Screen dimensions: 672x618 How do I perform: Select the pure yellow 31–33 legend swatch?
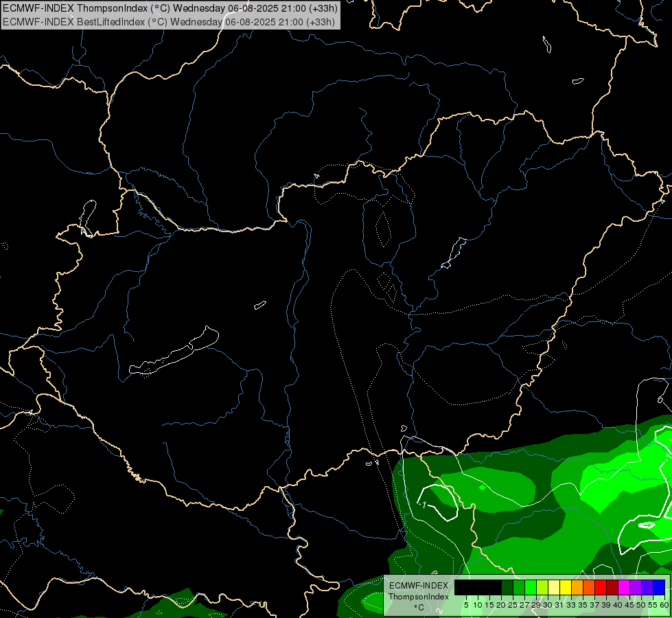(x=566, y=587)
